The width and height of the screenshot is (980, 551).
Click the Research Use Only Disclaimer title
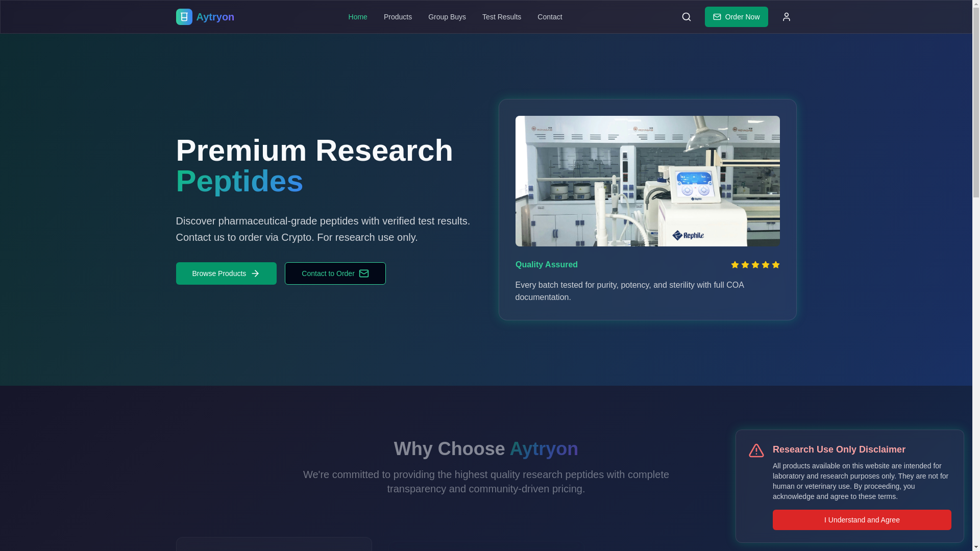pos(839,449)
